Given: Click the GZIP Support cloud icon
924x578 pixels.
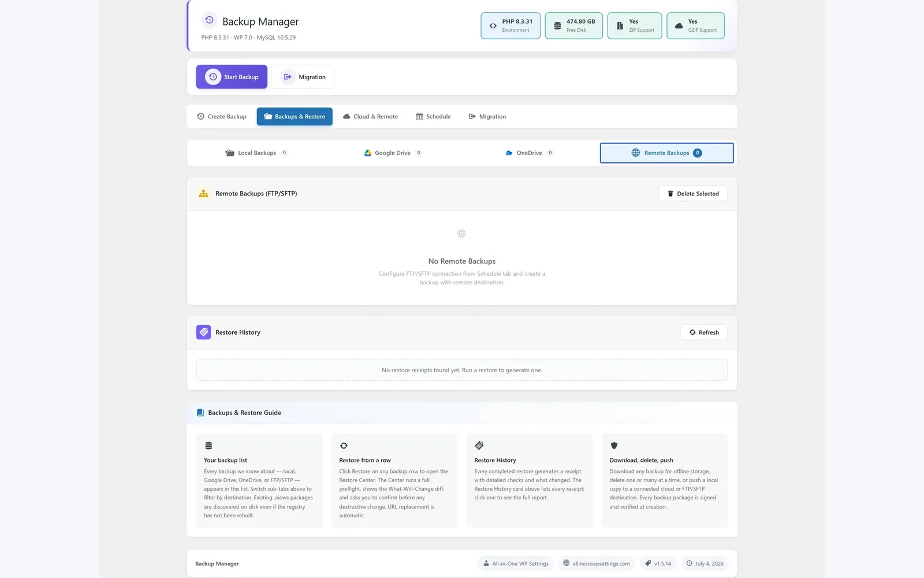Looking at the screenshot, I should click(x=679, y=26).
